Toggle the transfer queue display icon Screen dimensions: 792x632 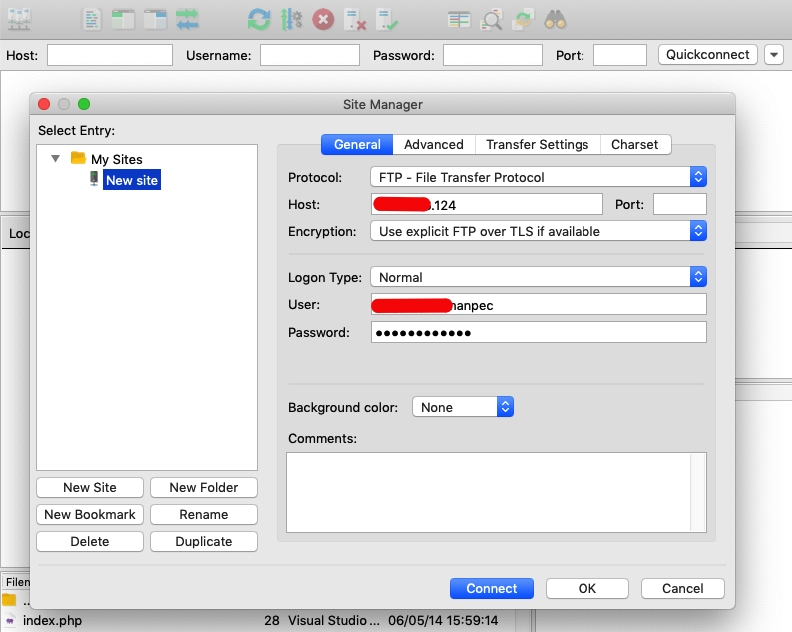(x=187, y=18)
